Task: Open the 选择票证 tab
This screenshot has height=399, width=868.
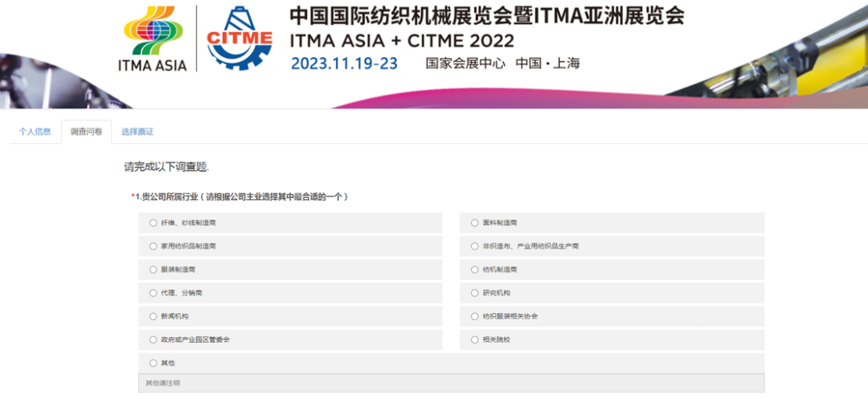Action: click(137, 132)
